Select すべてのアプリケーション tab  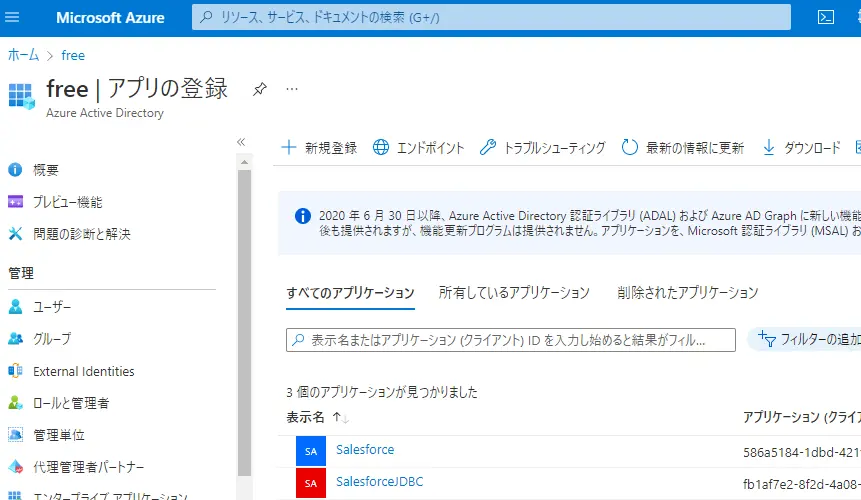tap(350, 293)
